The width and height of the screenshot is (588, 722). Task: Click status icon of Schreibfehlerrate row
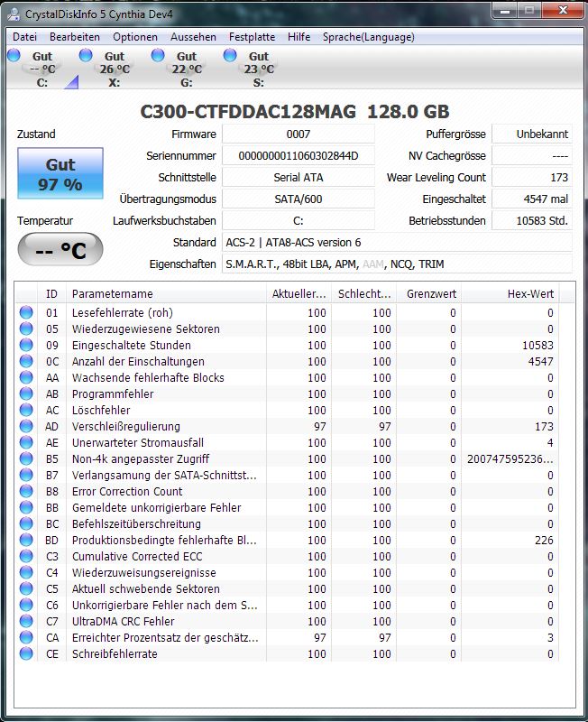pyautogui.click(x=26, y=653)
